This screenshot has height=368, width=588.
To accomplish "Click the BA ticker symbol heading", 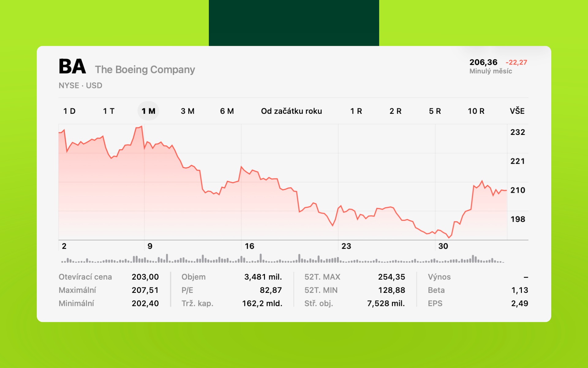I will point(72,67).
